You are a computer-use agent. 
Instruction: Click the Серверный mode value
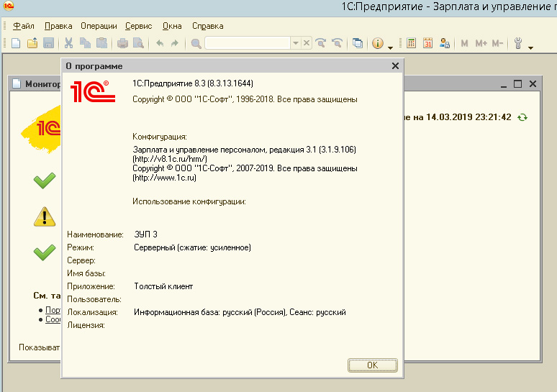point(192,247)
